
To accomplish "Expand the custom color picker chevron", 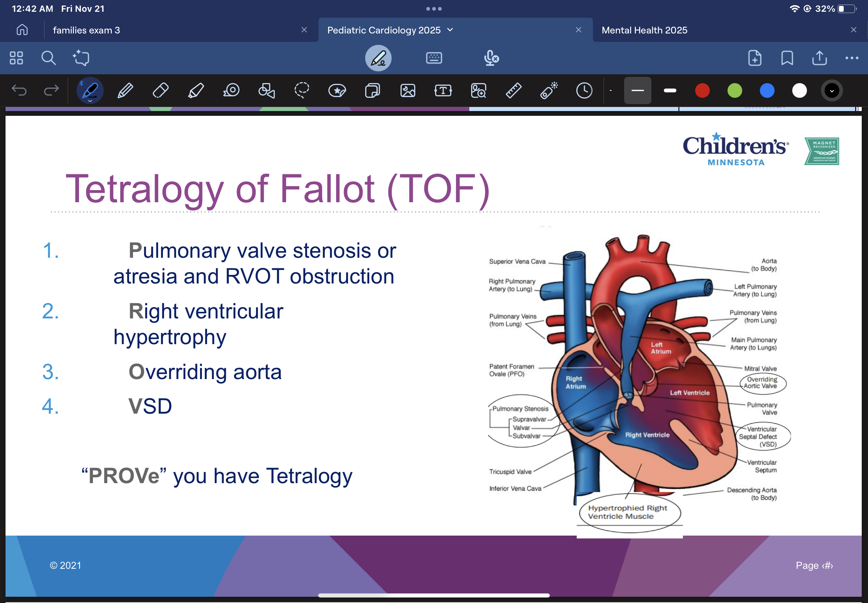I will pyautogui.click(x=830, y=90).
